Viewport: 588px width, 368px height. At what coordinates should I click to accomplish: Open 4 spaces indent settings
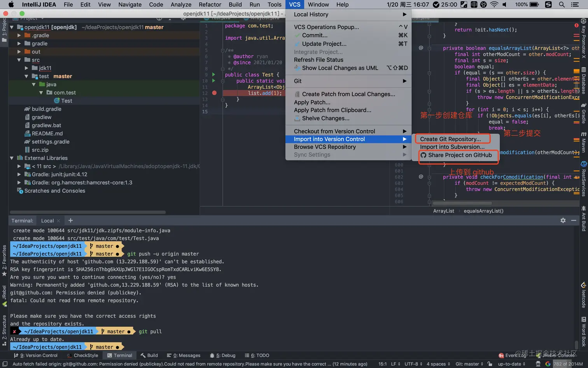(x=438, y=364)
